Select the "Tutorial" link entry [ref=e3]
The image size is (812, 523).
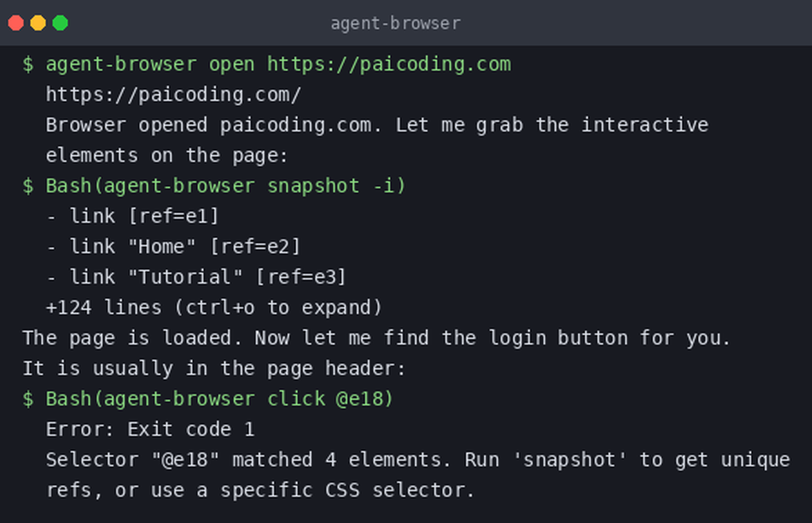point(197,277)
